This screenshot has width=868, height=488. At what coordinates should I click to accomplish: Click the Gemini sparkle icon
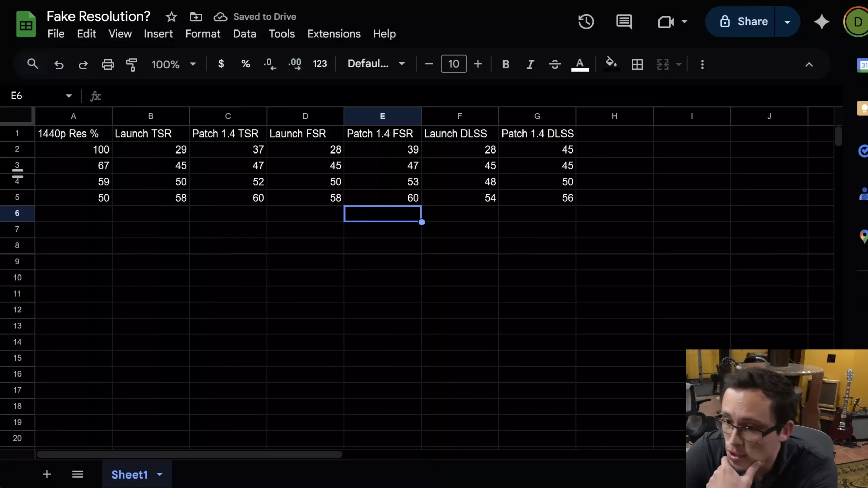(x=822, y=22)
